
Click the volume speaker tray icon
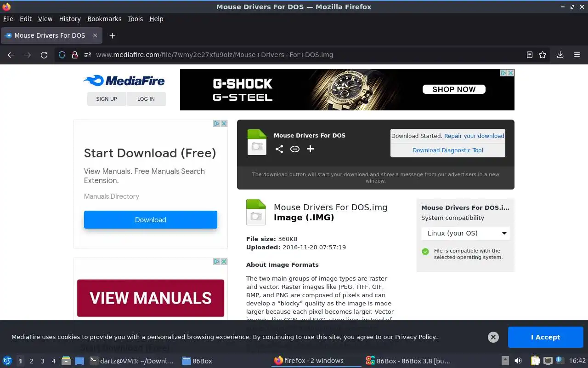coord(518,361)
